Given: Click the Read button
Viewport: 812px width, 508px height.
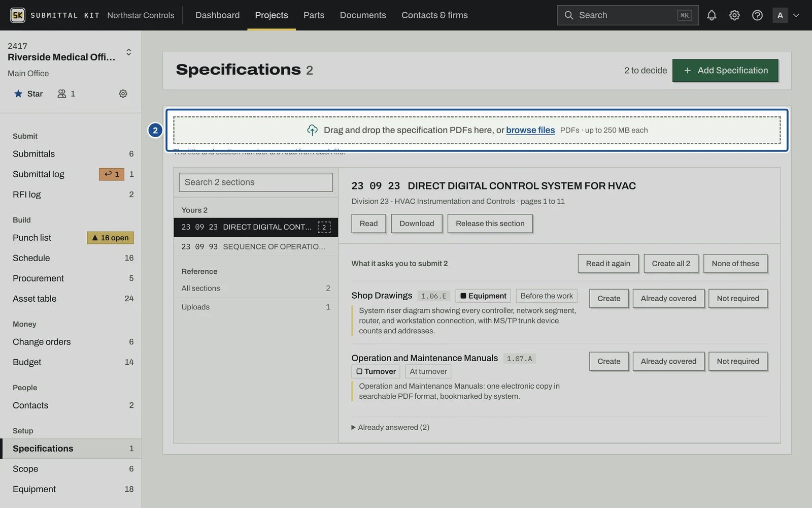Looking at the screenshot, I should point(368,224).
